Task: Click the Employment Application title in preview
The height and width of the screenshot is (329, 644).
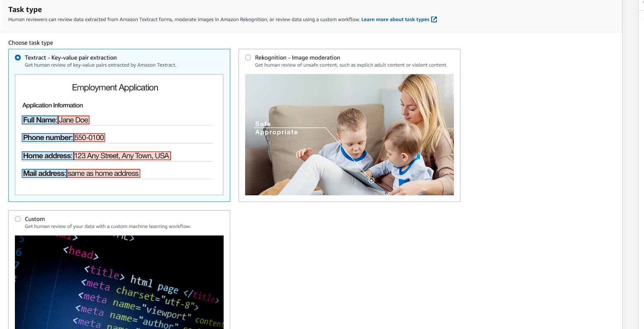Action: tap(115, 87)
